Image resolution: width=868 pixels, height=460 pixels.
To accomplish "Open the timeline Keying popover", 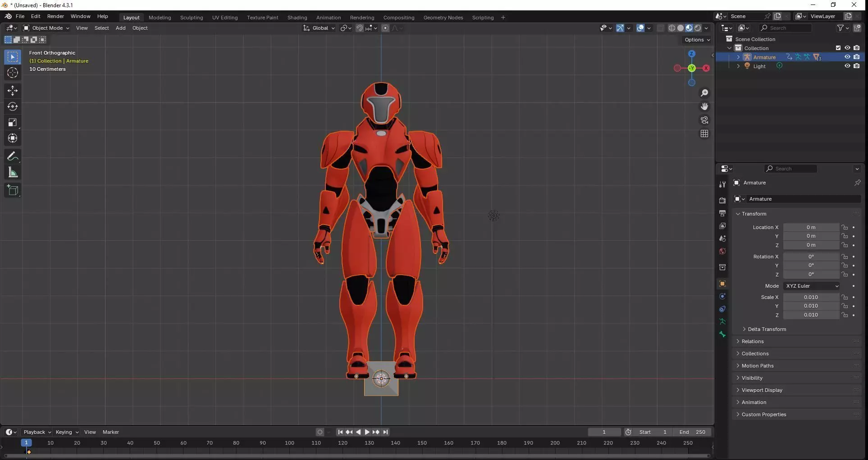I will click(x=67, y=432).
